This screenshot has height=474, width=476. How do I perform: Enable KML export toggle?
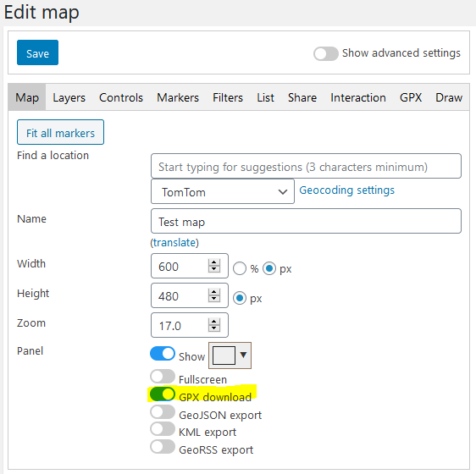click(x=163, y=429)
